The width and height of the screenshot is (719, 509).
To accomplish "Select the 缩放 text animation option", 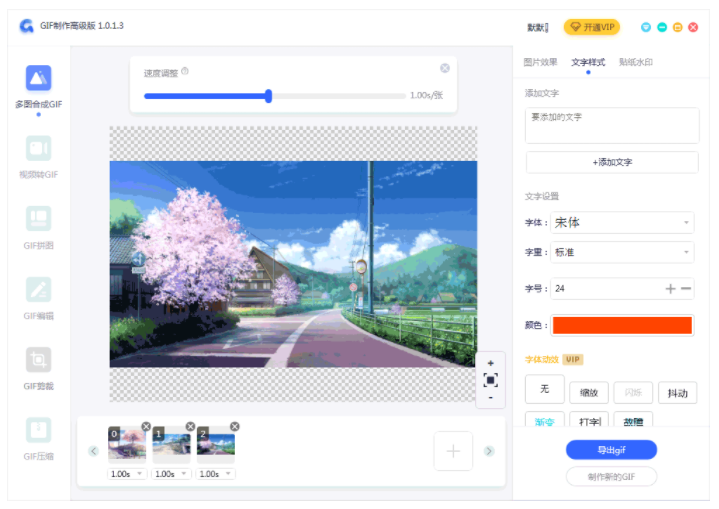I will coord(589,393).
